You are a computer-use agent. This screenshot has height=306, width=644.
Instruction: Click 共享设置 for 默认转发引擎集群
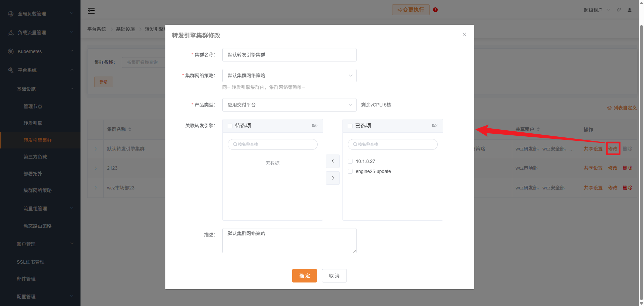[x=593, y=149]
